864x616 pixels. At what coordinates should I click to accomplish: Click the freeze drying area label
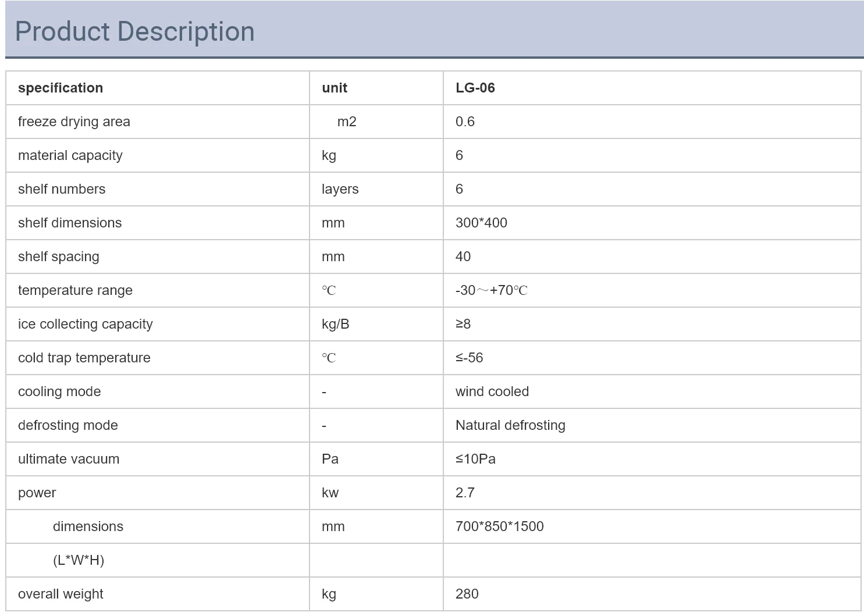coord(74,122)
